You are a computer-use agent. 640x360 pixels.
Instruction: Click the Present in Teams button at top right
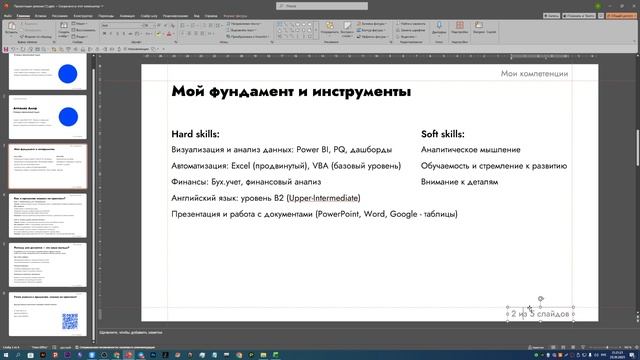tap(579, 16)
